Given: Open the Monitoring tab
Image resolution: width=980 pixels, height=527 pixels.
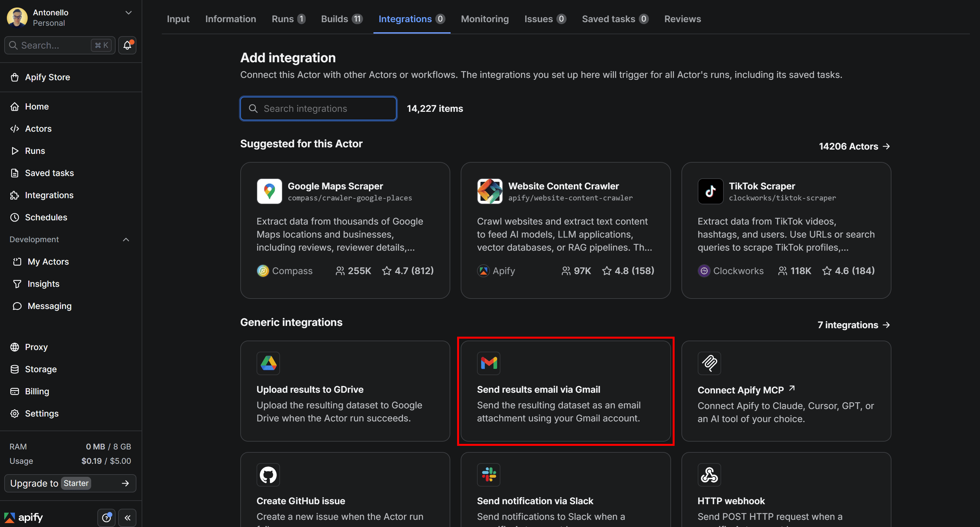Looking at the screenshot, I should click(485, 19).
